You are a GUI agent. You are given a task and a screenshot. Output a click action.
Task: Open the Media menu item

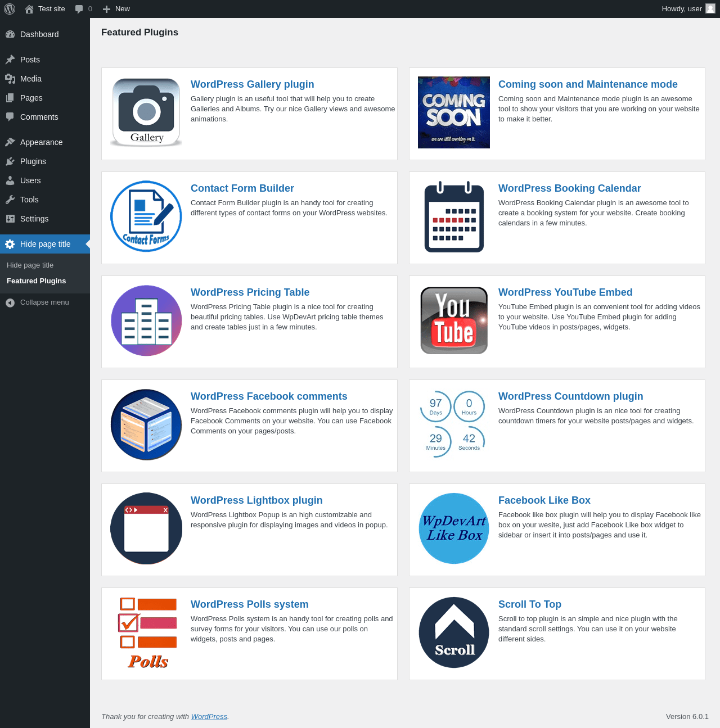pyautogui.click(x=45, y=79)
